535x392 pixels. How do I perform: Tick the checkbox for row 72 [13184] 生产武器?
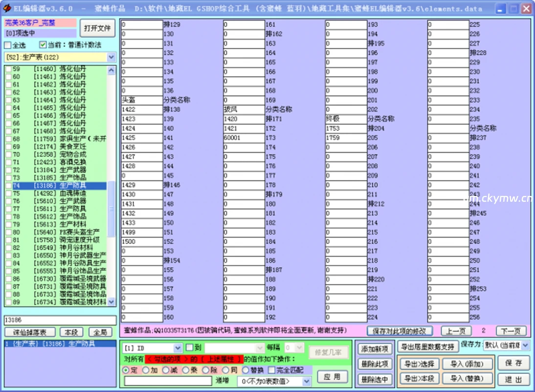[x=8, y=170]
